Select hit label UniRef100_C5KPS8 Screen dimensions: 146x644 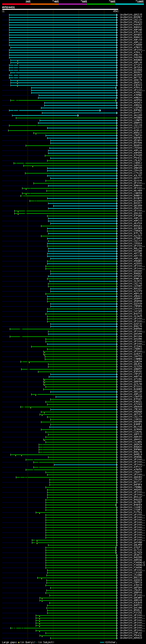tap(131, 397)
